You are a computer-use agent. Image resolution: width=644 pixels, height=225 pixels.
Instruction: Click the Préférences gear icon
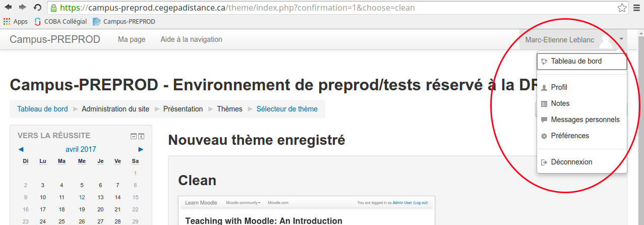(544, 136)
